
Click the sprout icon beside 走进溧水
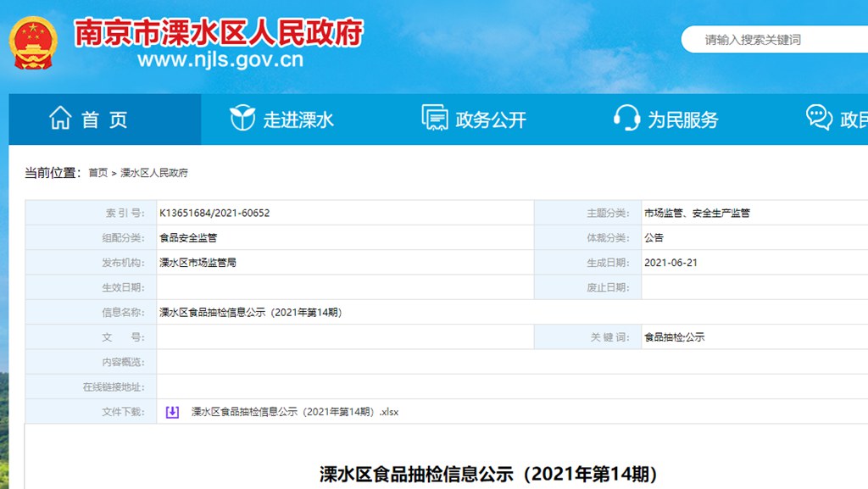tap(242, 119)
